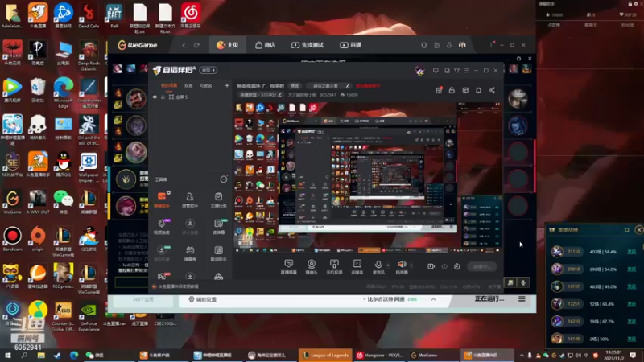Click the 辅助设置 button in WeGame
Image resolution: width=644 pixels, height=362 pixels.
(x=203, y=299)
